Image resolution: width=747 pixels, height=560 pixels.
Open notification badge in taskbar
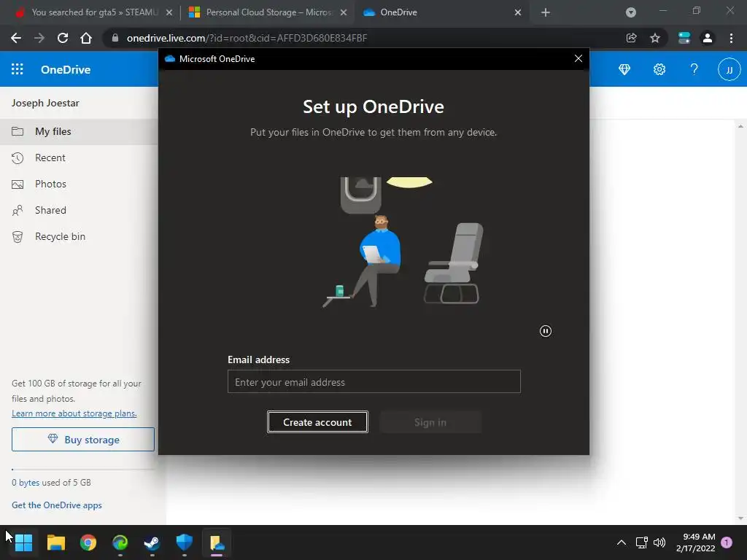pos(727,542)
